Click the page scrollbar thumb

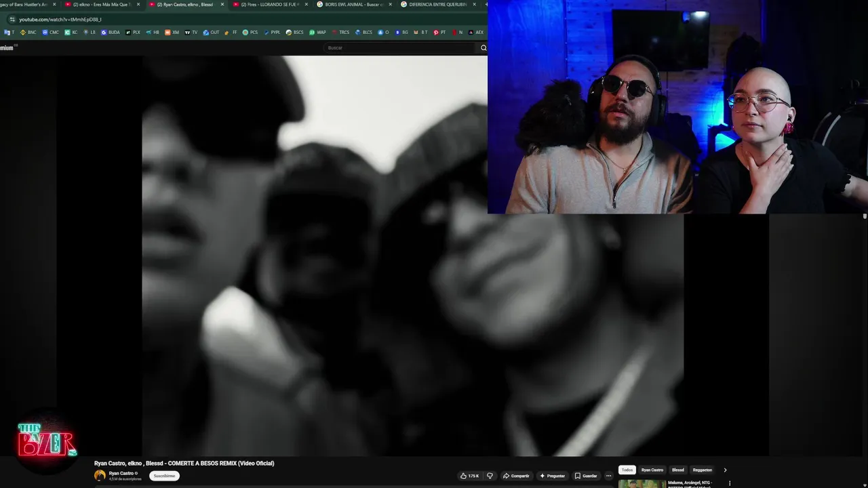click(x=865, y=216)
